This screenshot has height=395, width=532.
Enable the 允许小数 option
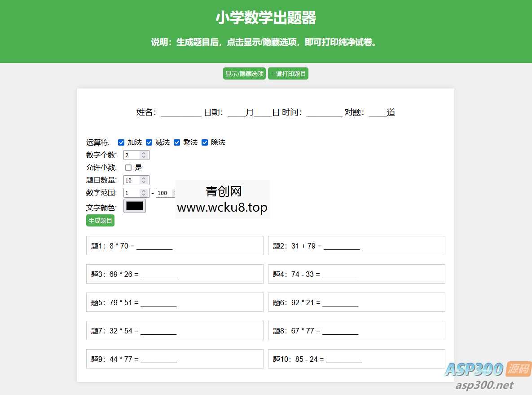(x=128, y=167)
